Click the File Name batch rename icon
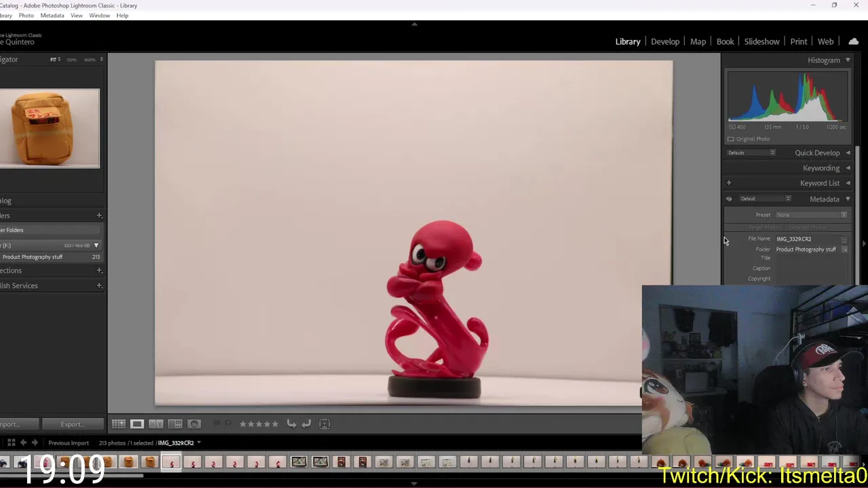This screenshot has height=488, width=868. coord(844,239)
